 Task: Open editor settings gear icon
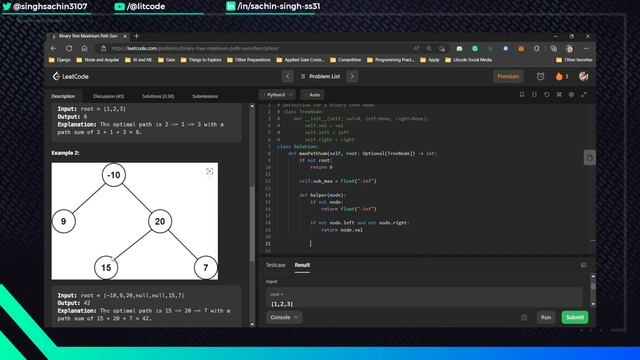click(571, 95)
